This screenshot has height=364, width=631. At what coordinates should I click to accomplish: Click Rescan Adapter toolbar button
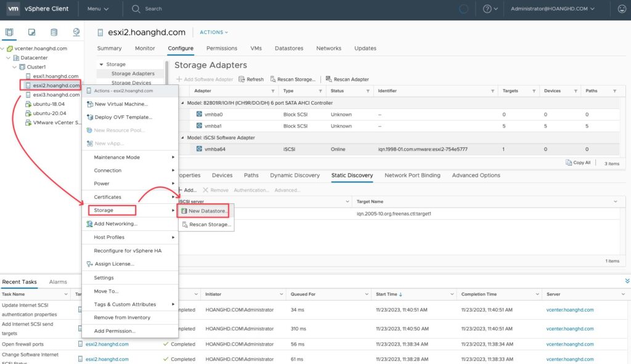click(x=347, y=79)
